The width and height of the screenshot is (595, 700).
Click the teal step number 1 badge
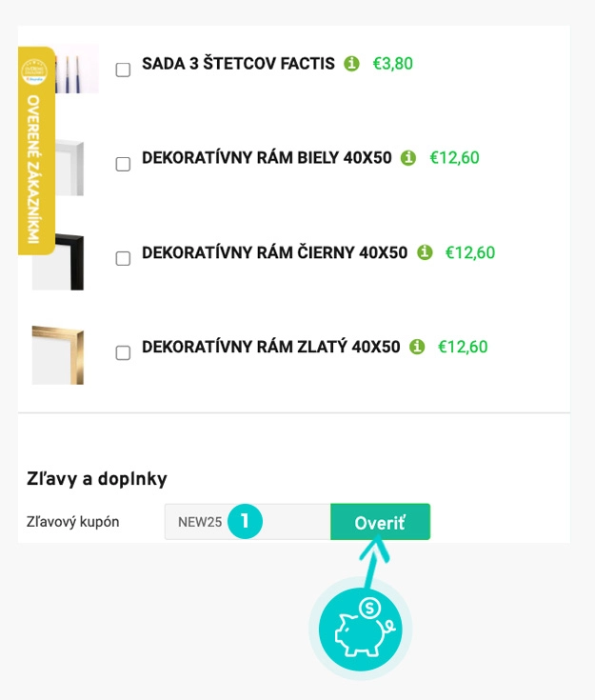click(245, 521)
